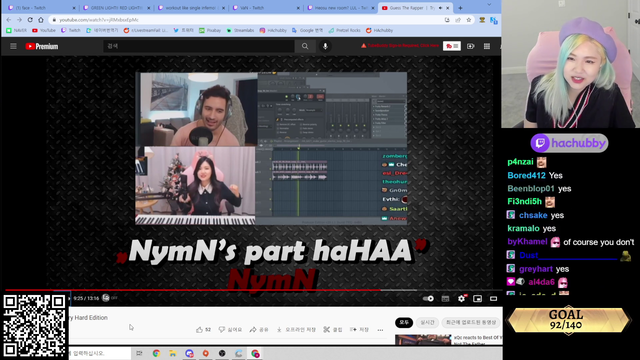Switch to GREEN LIGHT RED LIGHT tab
Viewport: 640px width, 360px height.
click(x=115, y=8)
